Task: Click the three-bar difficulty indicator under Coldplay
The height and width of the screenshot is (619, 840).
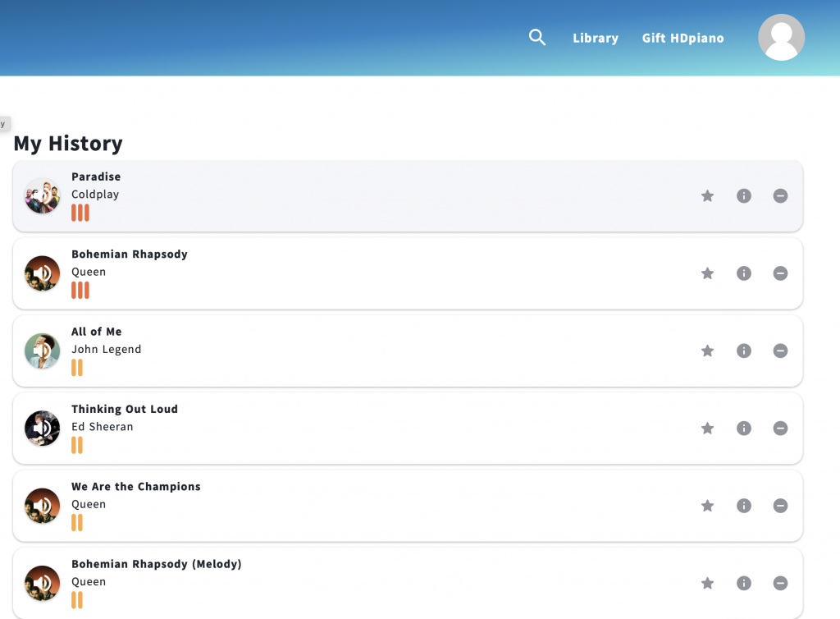Action: 80,213
